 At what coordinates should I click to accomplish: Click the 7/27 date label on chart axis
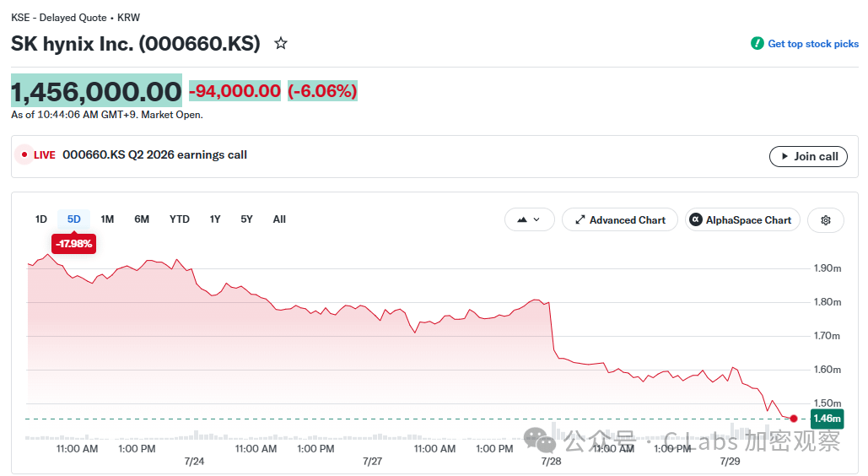coord(373,461)
